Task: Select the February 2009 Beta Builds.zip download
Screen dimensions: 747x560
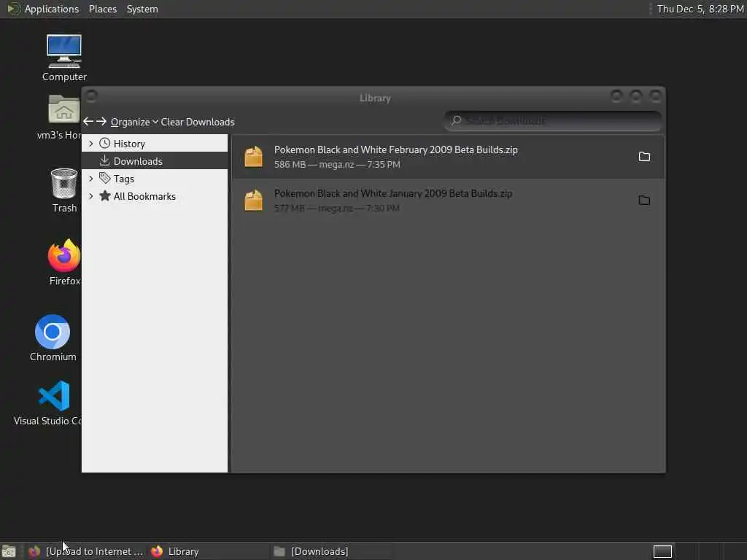Action: coord(448,157)
